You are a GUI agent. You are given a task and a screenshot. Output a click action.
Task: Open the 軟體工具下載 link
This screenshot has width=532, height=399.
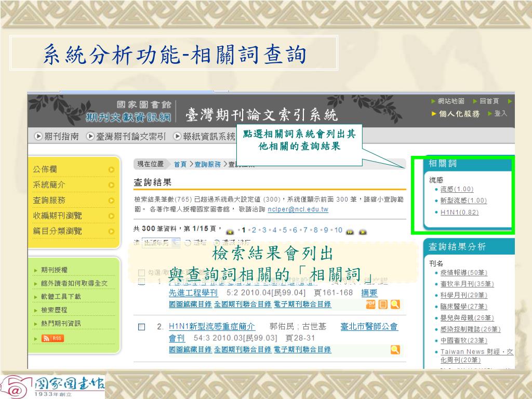[61, 297]
